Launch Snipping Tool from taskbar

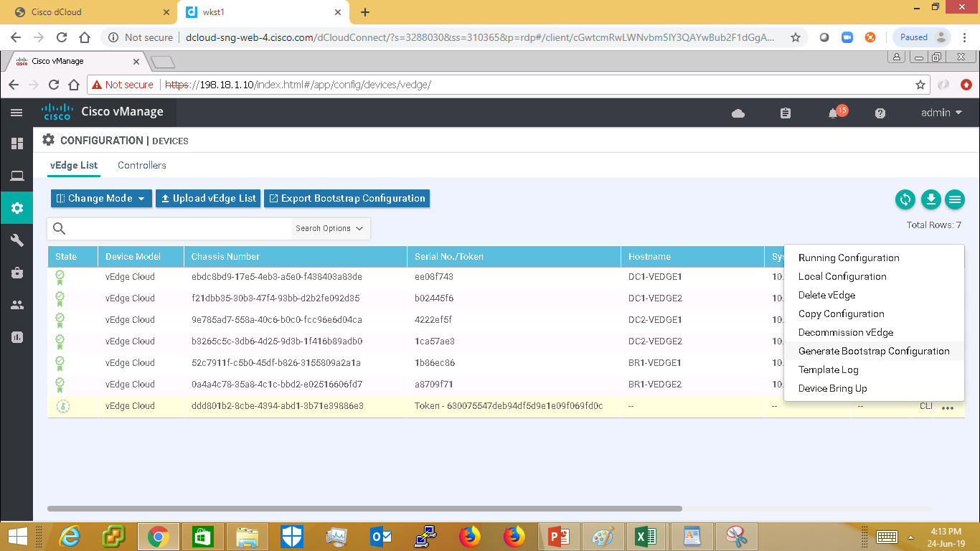(x=736, y=536)
